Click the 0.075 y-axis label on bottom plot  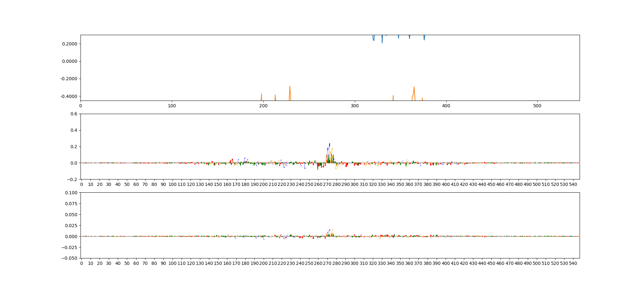(x=72, y=204)
